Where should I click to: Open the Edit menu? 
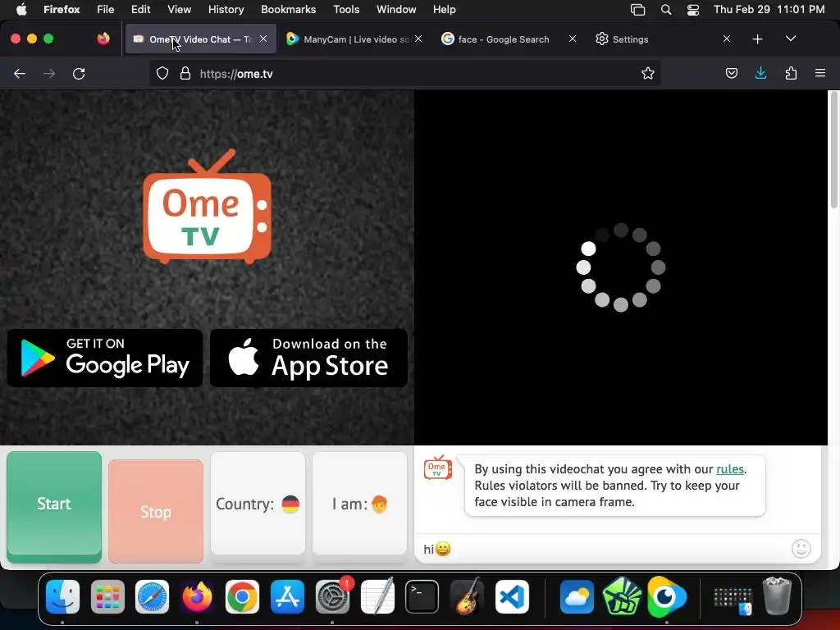pyautogui.click(x=140, y=9)
